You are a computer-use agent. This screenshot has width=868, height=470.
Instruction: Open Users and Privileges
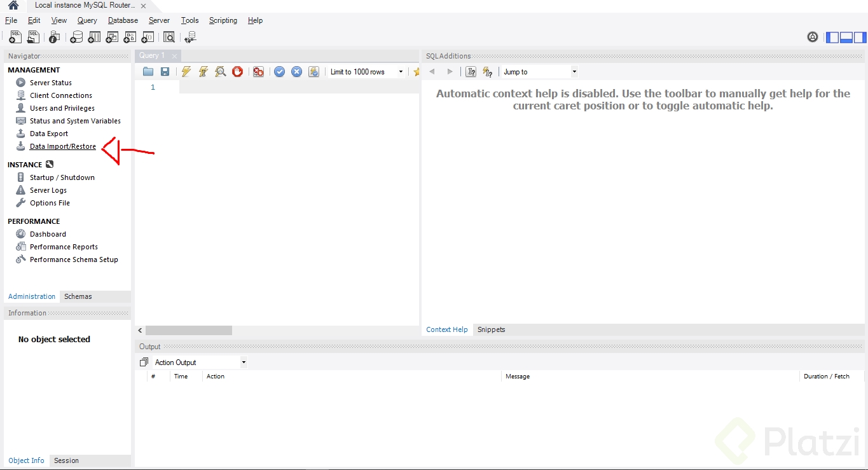(62, 108)
